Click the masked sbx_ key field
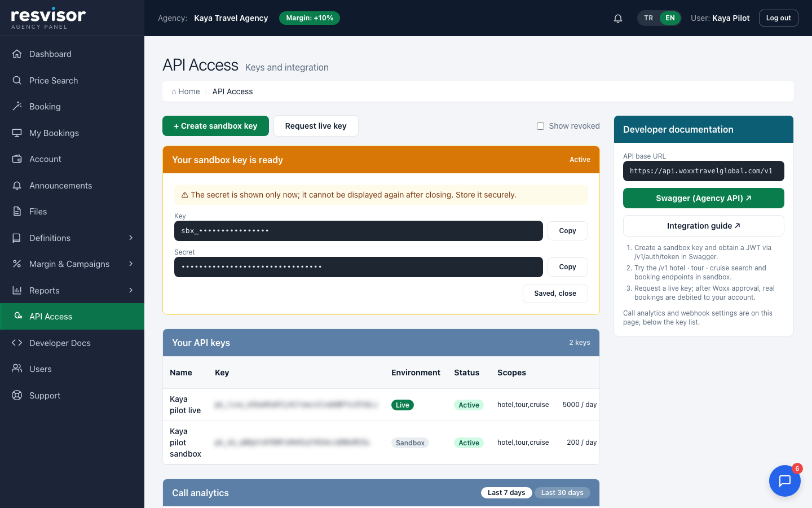The image size is (812, 508). 359,231
